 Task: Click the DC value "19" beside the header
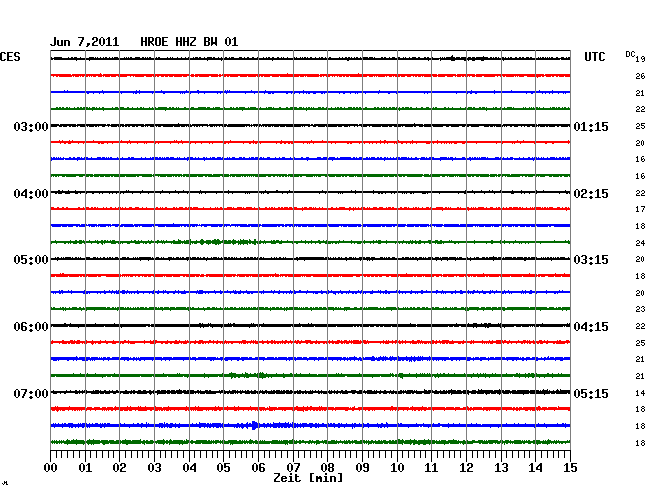pos(640,59)
